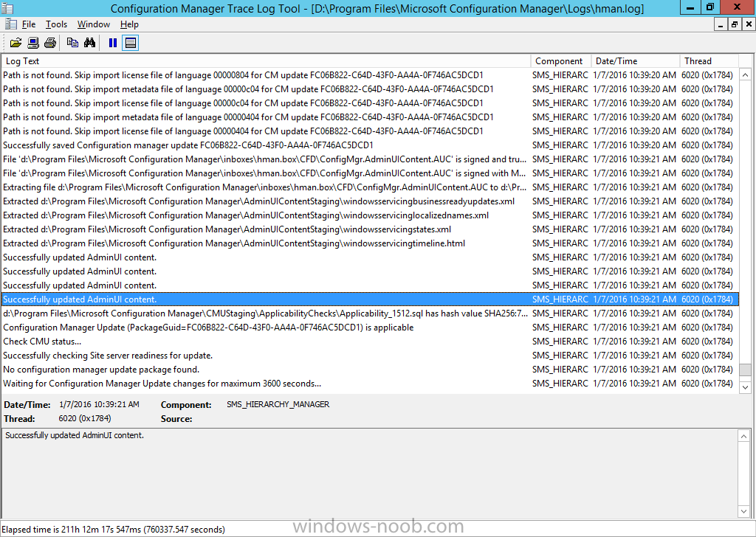Select 'Skip import metadata file of language 00000c04' row

pyautogui.click(x=370, y=89)
